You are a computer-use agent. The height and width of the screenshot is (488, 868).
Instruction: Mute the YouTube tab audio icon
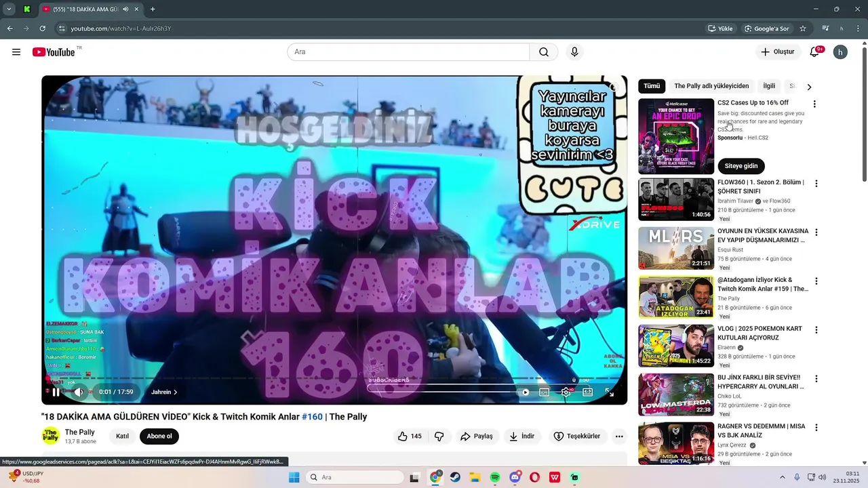[x=125, y=9]
